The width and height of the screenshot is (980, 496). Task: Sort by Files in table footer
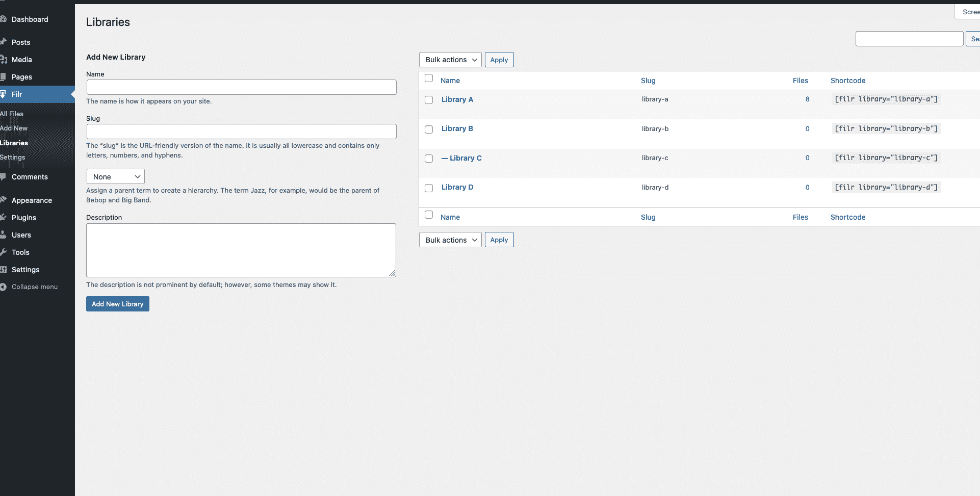pos(801,217)
